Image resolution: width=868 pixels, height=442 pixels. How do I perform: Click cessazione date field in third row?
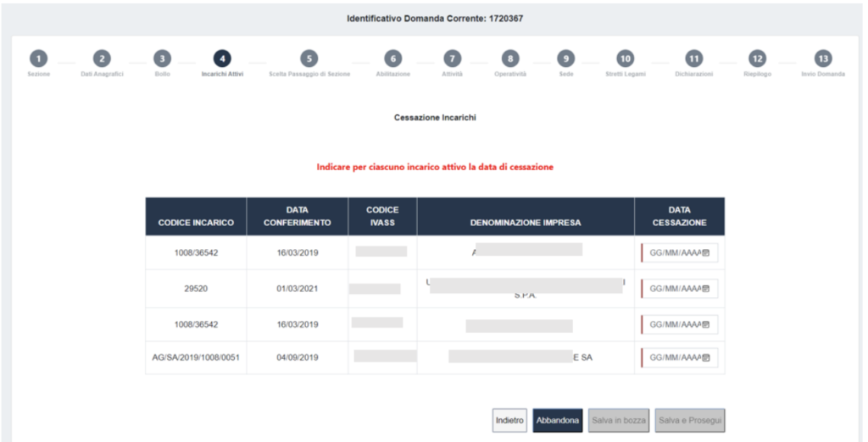(675, 324)
